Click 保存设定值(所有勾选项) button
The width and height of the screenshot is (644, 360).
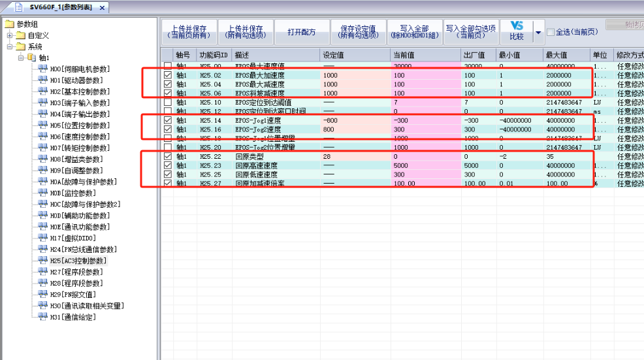point(358,32)
